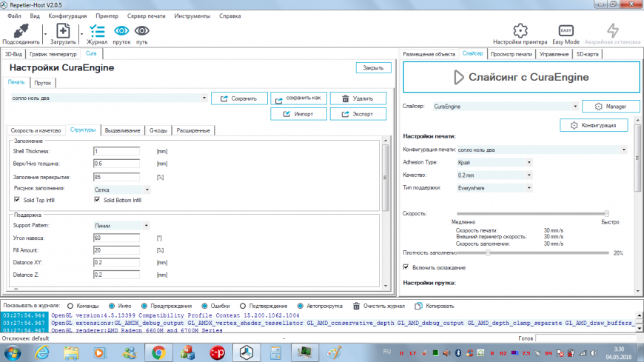Click the Плотность заполнения slider handle

488,253
